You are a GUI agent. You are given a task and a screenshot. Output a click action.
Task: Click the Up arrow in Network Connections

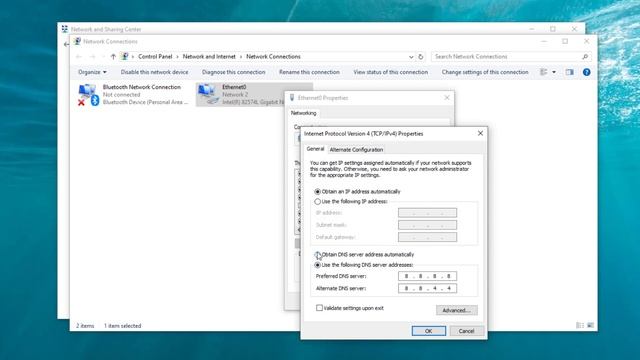click(x=113, y=57)
